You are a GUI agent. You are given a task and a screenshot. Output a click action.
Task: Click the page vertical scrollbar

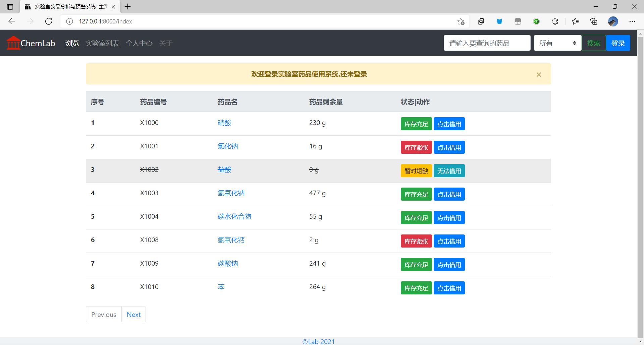pos(640,188)
